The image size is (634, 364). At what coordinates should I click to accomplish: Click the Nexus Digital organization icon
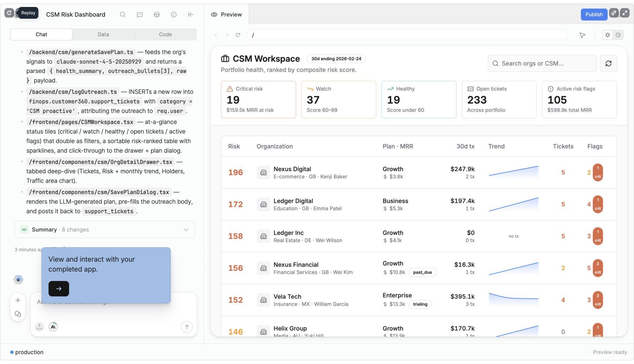tap(263, 172)
